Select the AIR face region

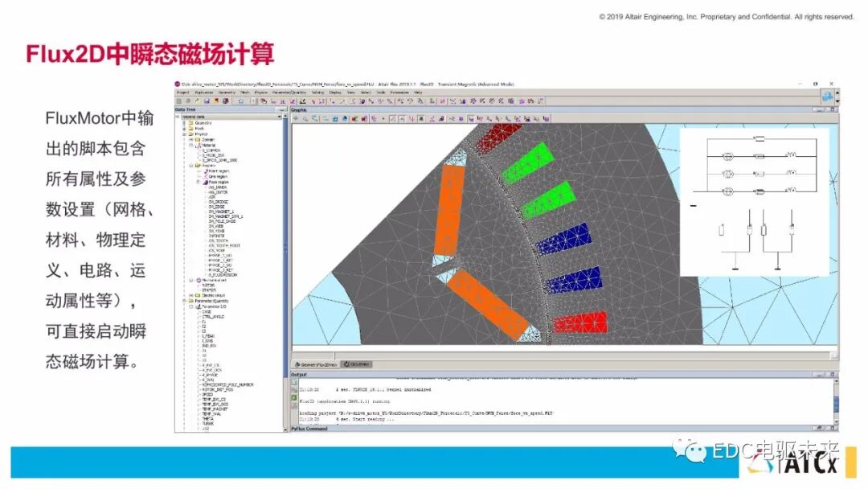[x=212, y=197]
